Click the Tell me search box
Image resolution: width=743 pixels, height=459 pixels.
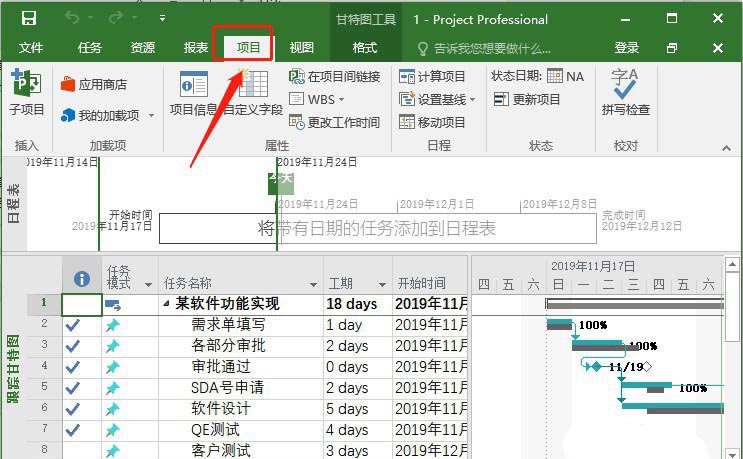(x=492, y=48)
